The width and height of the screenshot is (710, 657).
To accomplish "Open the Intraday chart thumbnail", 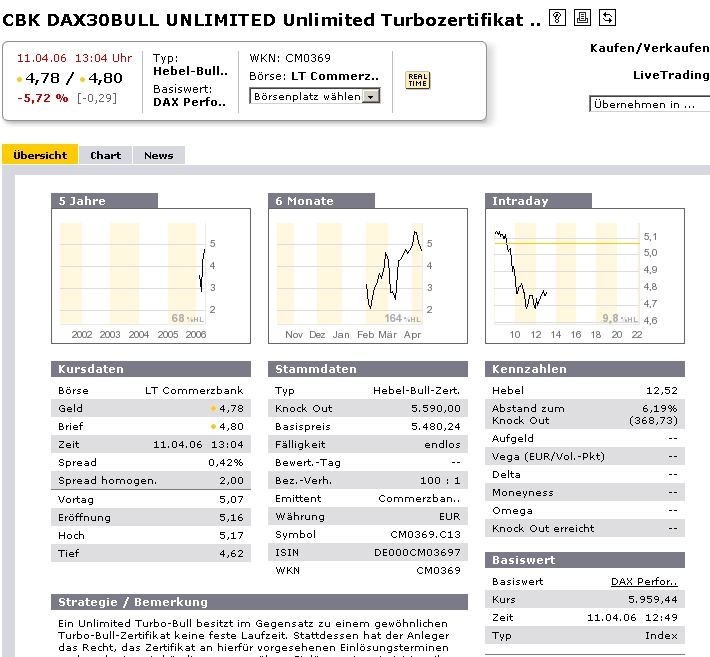I will tap(585, 276).
